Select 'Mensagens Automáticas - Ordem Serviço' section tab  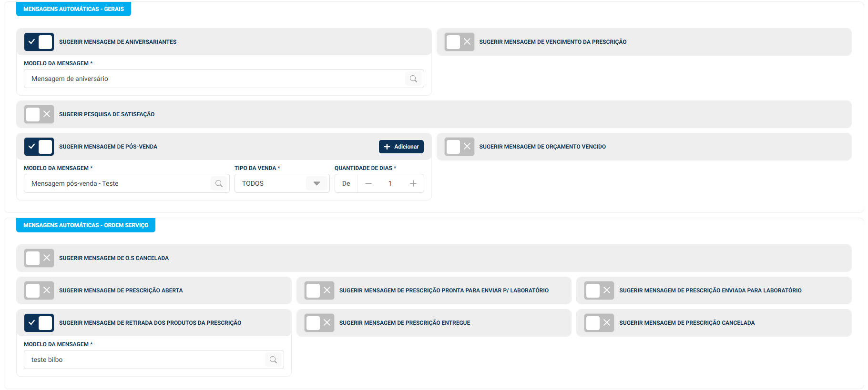pyautogui.click(x=86, y=225)
